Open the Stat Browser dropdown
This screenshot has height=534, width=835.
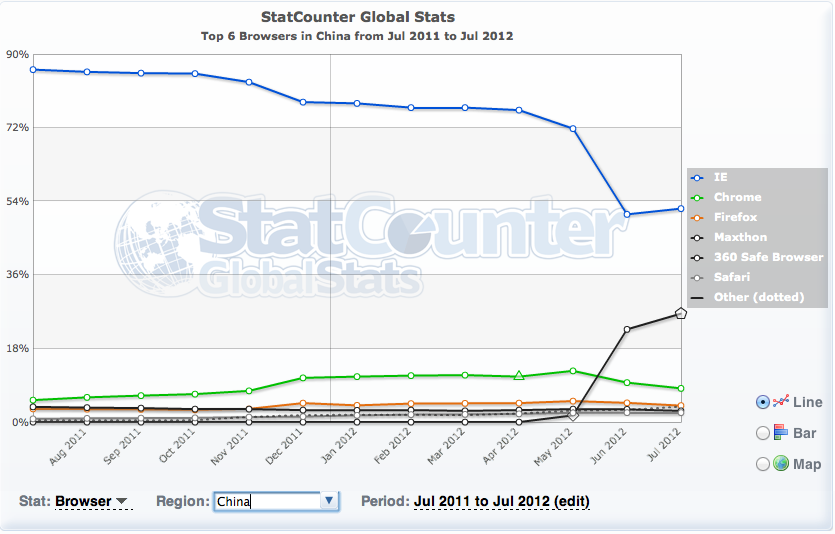pyautogui.click(x=92, y=501)
